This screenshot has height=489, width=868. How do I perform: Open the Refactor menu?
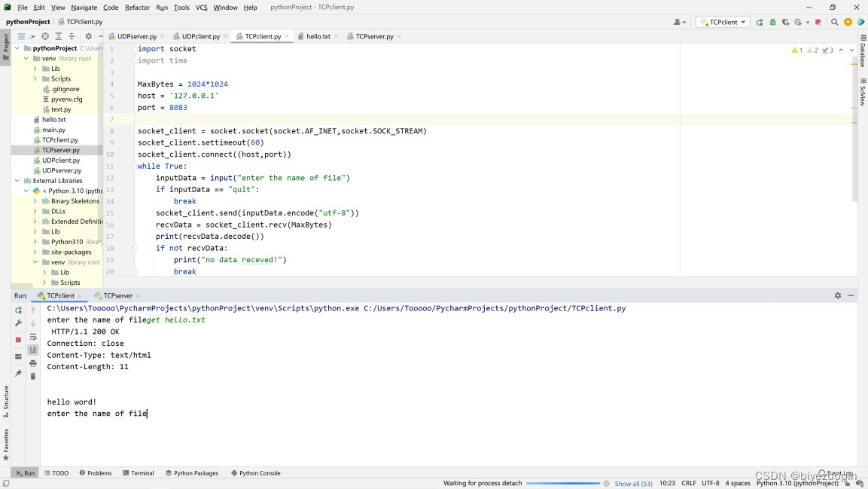pyautogui.click(x=137, y=8)
